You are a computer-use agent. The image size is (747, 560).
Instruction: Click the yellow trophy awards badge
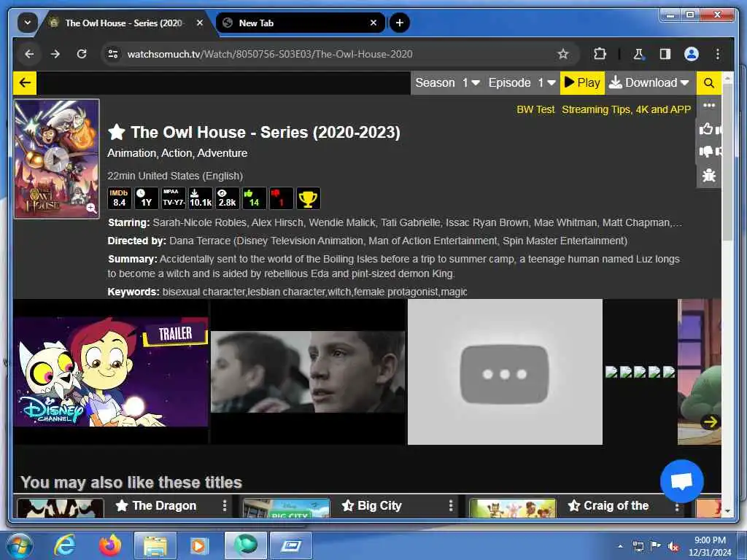309,198
